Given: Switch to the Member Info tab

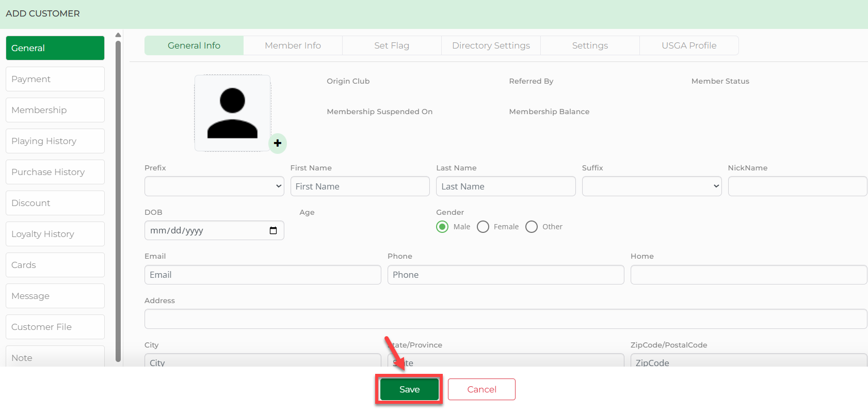Looking at the screenshot, I should tap(293, 45).
